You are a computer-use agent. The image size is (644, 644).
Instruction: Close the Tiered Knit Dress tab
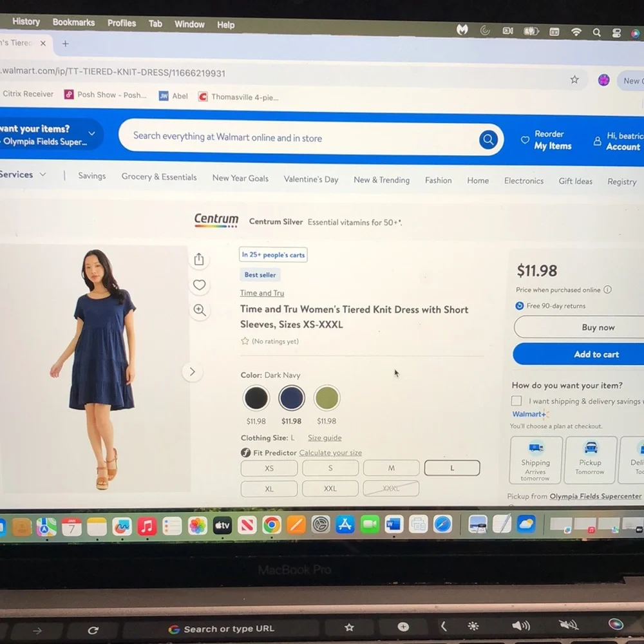pyautogui.click(x=43, y=43)
